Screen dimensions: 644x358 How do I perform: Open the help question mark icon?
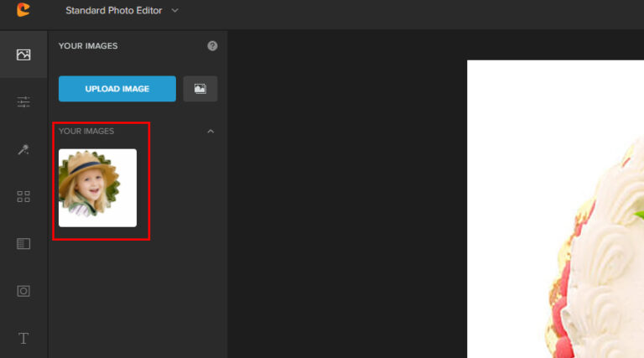coord(212,46)
